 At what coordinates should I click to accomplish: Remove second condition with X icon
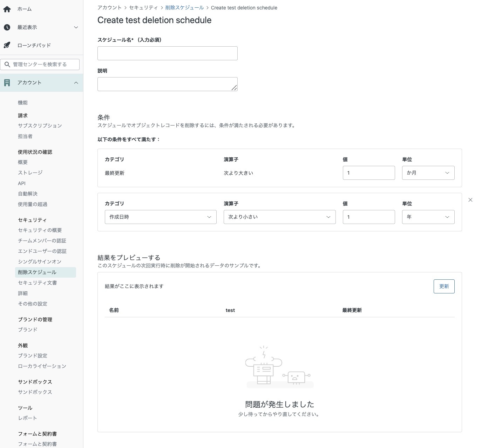coord(470,200)
